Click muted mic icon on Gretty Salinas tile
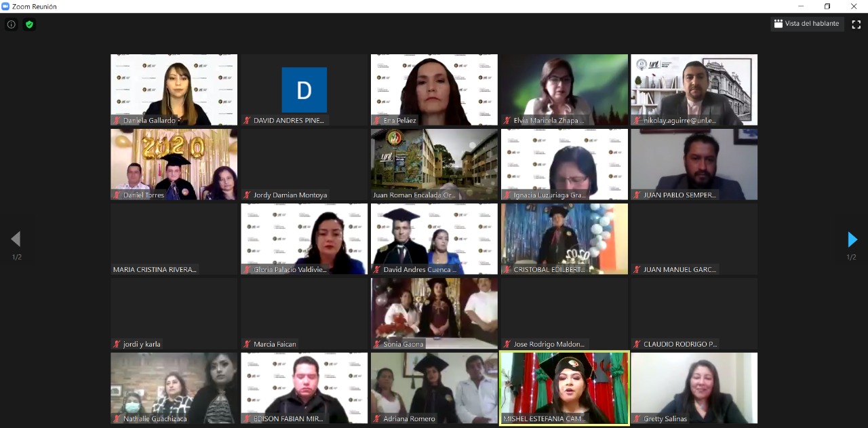868x428 pixels. click(x=637, y=419)
